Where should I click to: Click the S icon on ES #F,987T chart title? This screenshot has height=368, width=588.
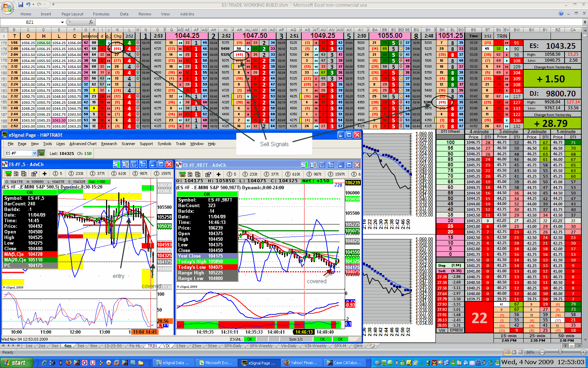304,165
